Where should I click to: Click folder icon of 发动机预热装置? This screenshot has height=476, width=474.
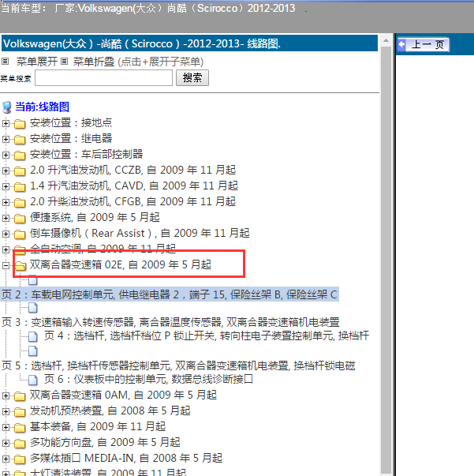[20, 411]
